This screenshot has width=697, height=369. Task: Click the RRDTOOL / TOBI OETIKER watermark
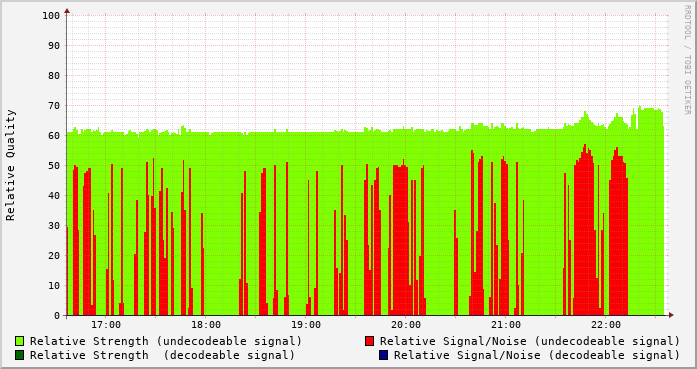pos(687,60)
